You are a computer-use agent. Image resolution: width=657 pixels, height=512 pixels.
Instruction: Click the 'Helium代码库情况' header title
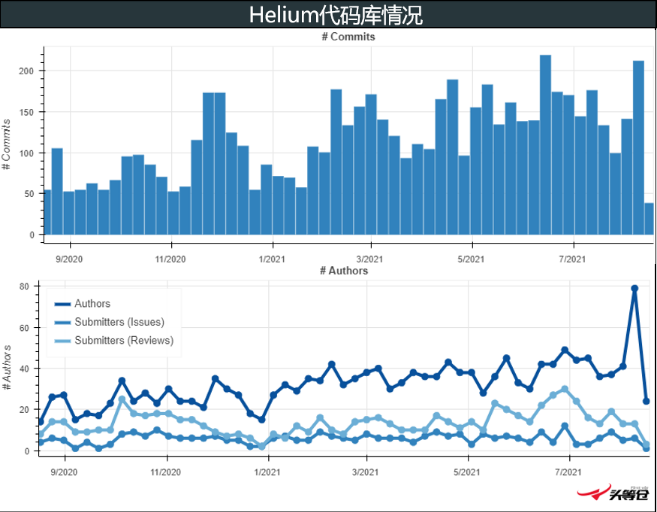tap(336, 15)
